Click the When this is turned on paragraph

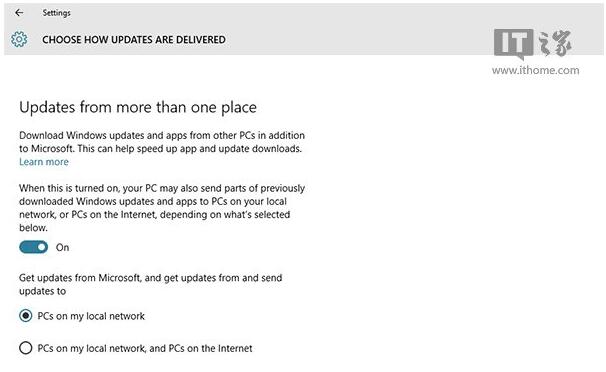tap(162, 208)
